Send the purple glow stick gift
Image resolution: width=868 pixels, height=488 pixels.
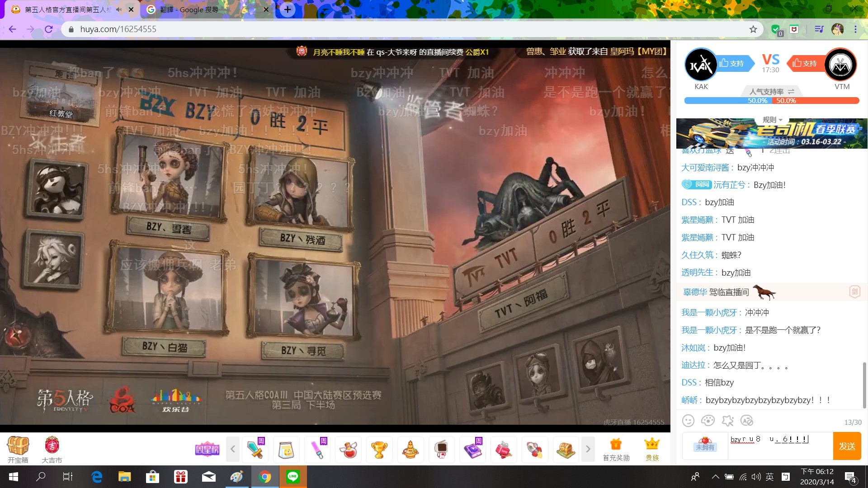[x=317, y=450]
